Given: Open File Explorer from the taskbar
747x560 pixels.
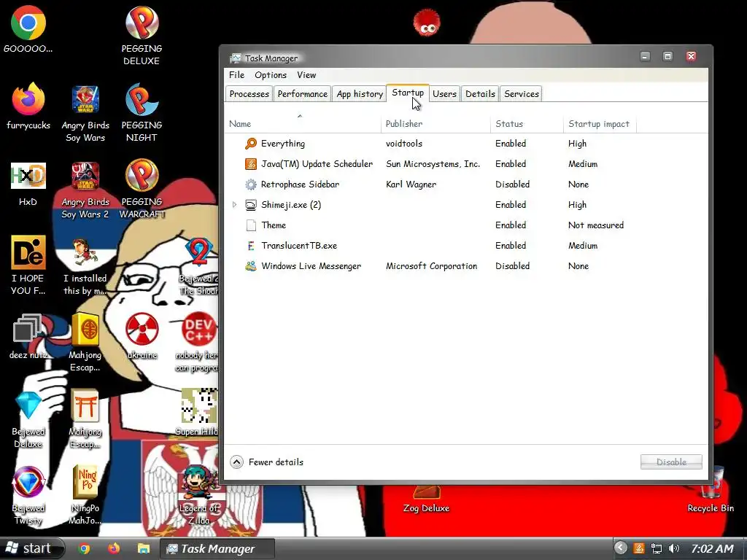Looking at the screenshot, I should pos(144,548).
